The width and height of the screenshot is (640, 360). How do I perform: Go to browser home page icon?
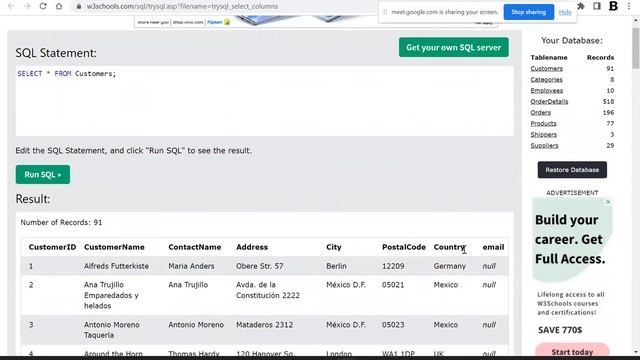tap(59, 6)
